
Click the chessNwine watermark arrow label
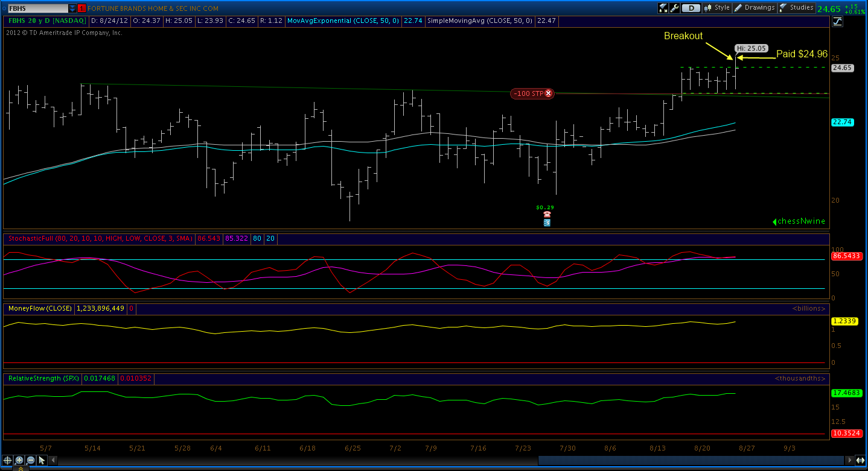799,221
